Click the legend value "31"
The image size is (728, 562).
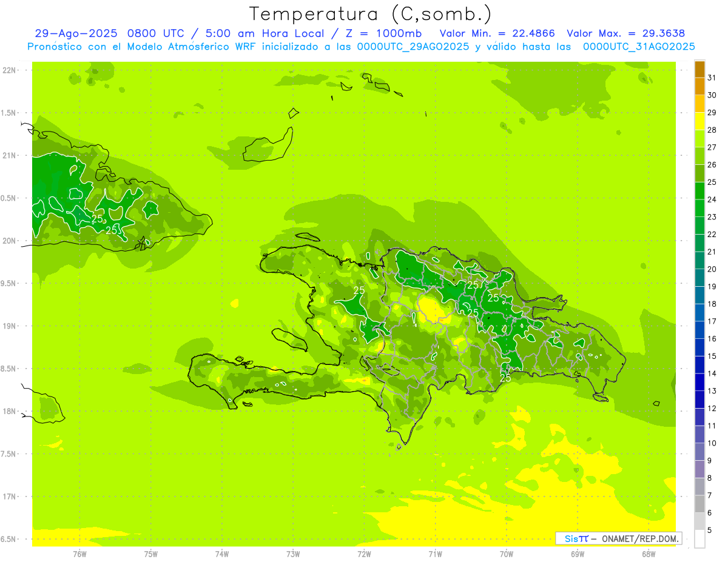pyautogui.click(x=712, y=78)
